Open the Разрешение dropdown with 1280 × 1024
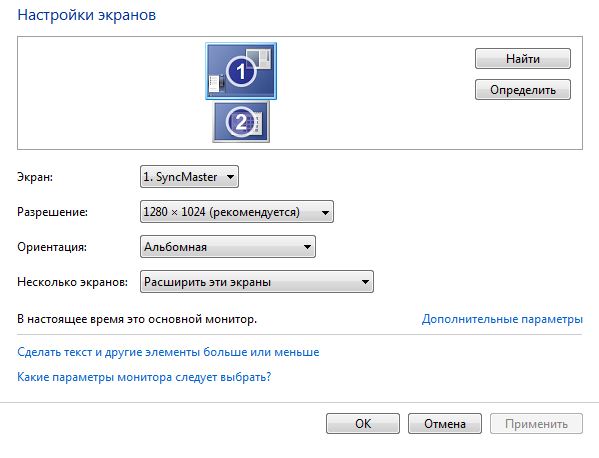Screen dimensions: 599x458 tap(237, 212)
